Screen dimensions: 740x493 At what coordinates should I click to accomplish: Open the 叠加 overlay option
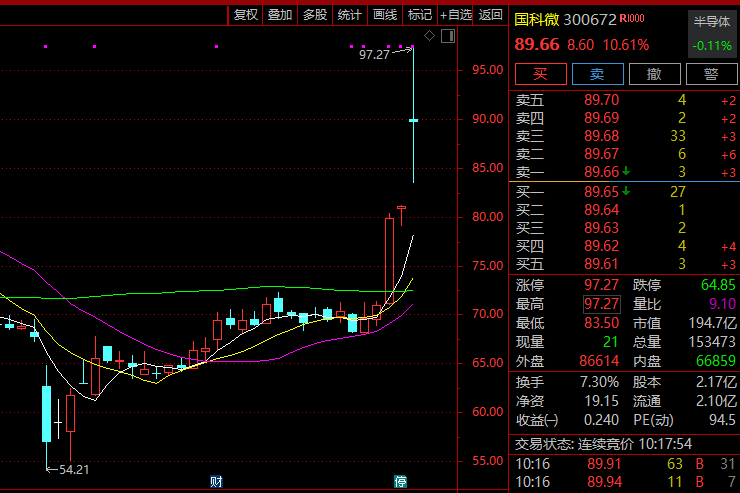pos(280,14)
